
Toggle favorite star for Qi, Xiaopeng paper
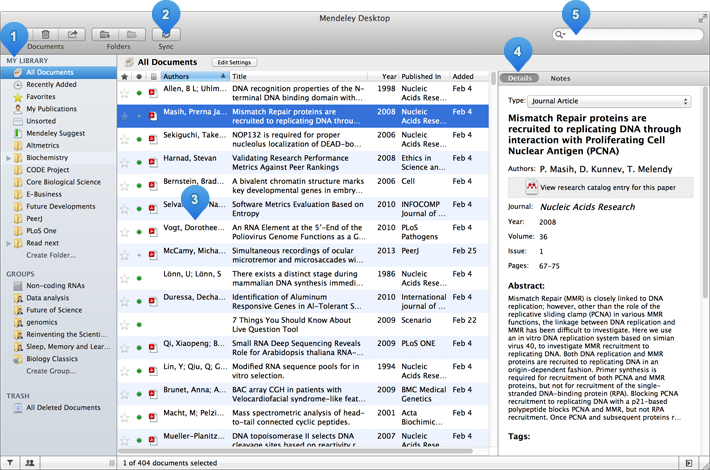tap(125, 348)
